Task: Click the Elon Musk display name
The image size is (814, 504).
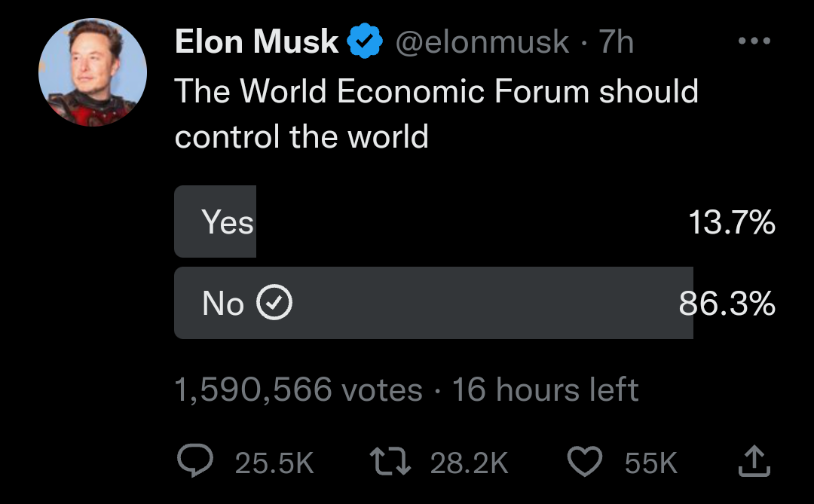Action: point(256,42)
